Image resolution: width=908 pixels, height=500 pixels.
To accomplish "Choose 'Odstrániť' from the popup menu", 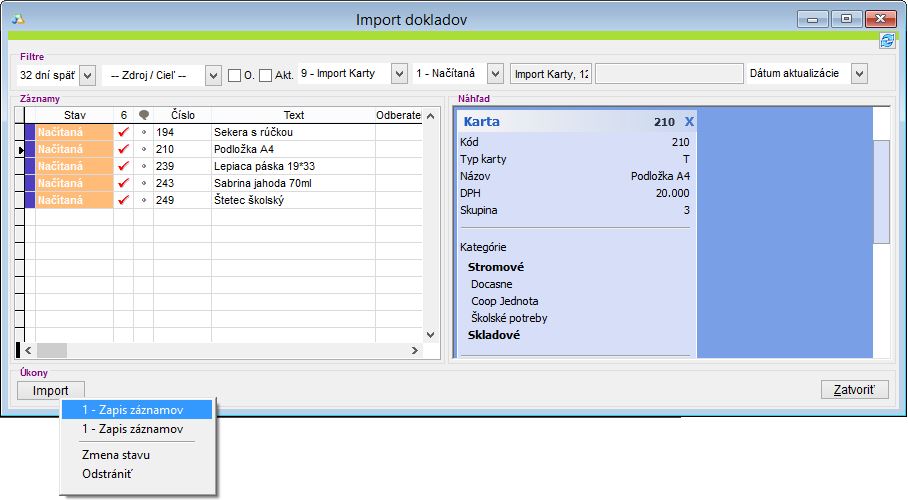I will [x=107, y=473].
